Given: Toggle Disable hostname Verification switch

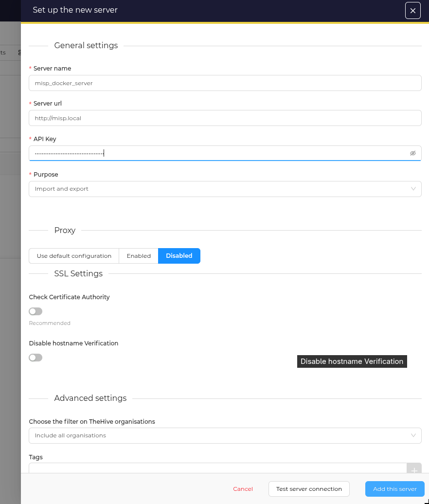Looking at the screenshot, I should [36, 358].
